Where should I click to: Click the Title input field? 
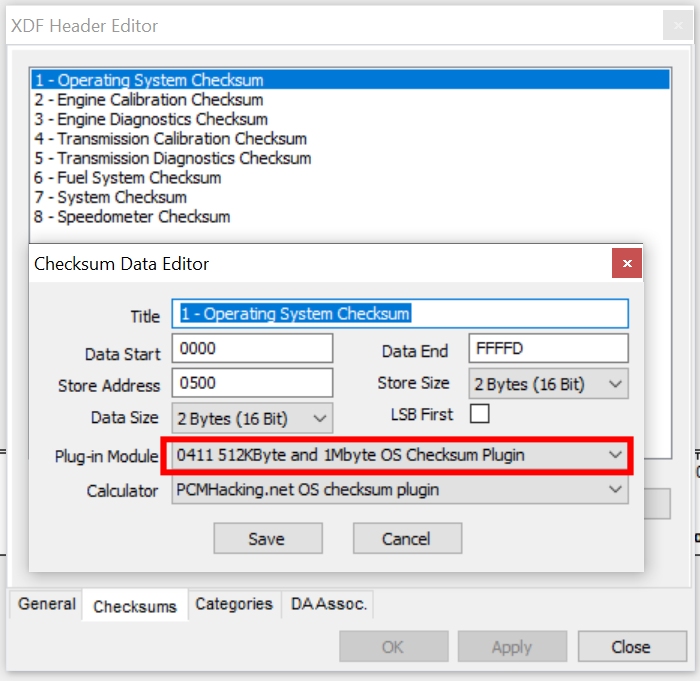click(400, 313)
